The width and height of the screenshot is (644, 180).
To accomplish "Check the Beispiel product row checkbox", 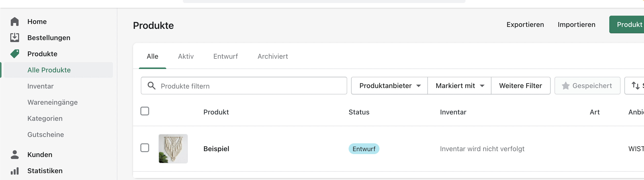I will tap(145, 148).
